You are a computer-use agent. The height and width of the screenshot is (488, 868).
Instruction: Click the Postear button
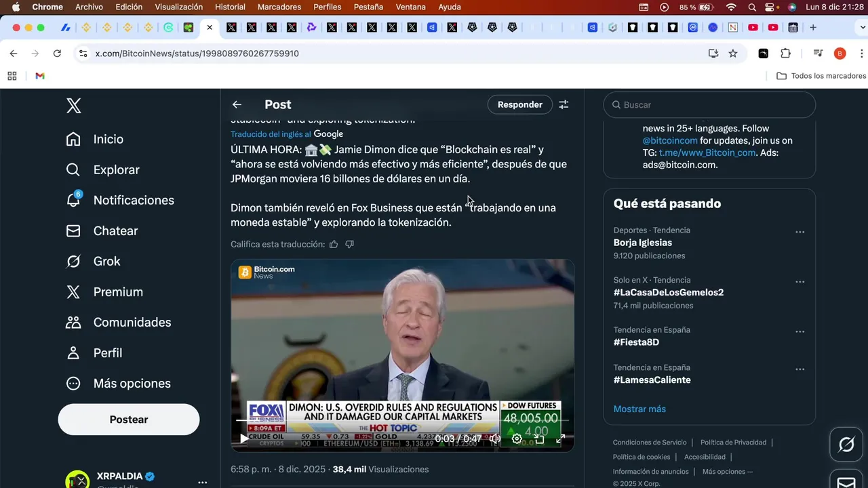click(x=129, y=420)
